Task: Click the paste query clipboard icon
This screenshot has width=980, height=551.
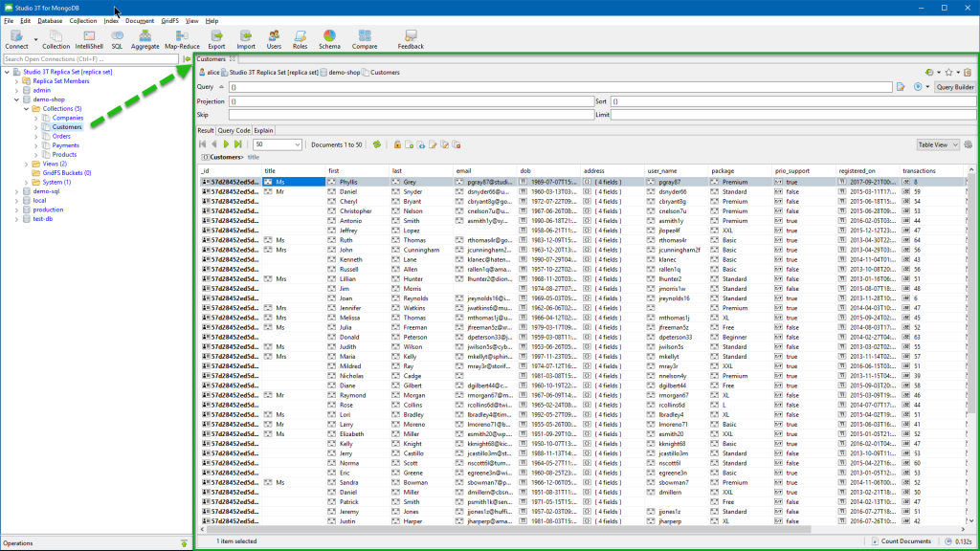Action: coord(968,73)
